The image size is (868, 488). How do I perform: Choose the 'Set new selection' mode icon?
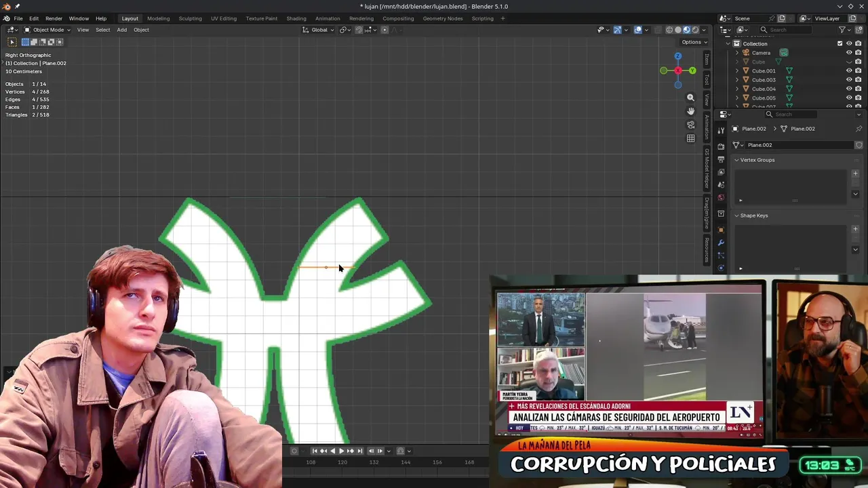coord(25,42)
